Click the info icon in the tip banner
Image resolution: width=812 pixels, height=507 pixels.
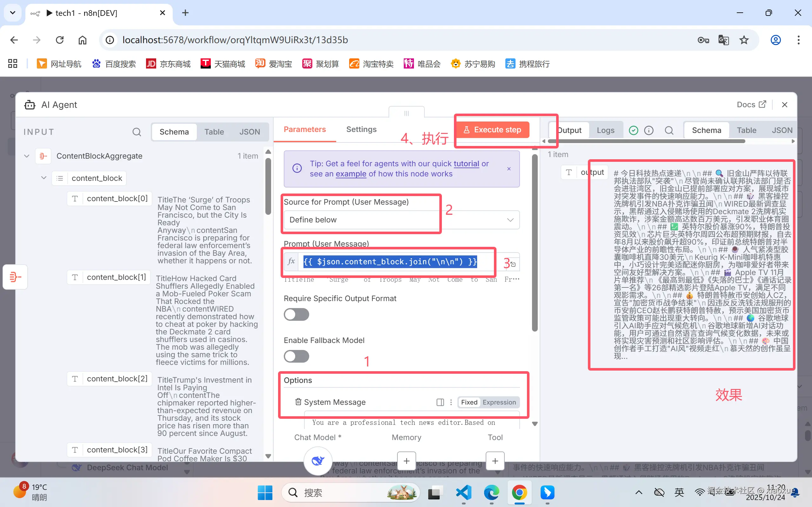pyautogui.click(x=297, y=168)
